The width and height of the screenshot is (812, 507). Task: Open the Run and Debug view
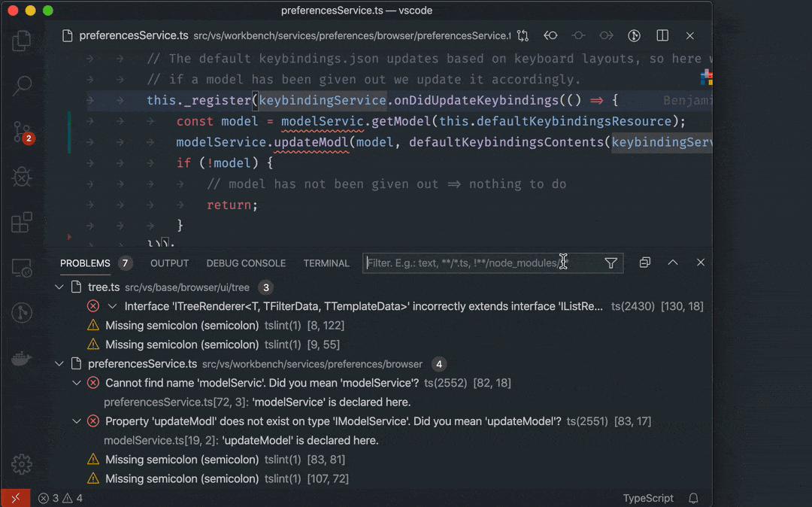22,178
